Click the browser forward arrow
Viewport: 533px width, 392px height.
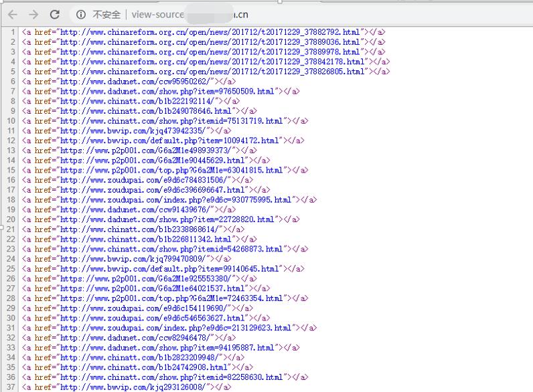tap(33, 15)
